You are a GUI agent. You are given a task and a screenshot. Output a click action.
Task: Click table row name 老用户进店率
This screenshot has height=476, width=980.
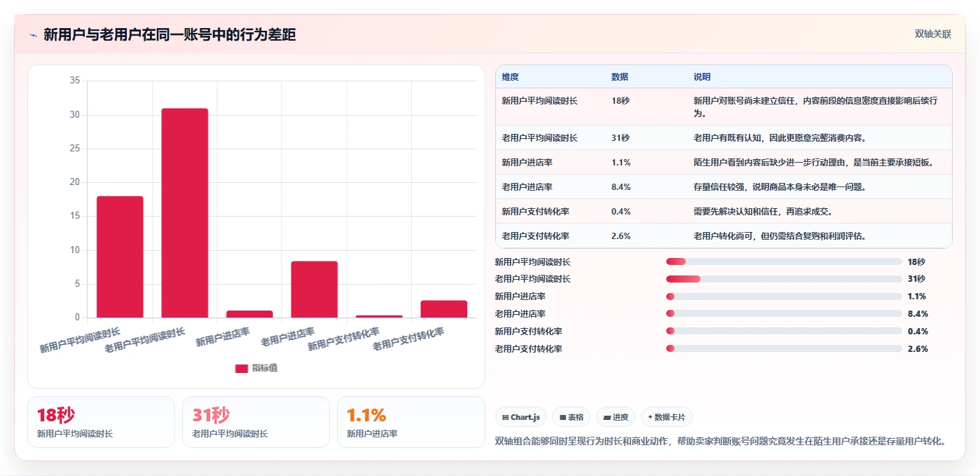[527, 187]
